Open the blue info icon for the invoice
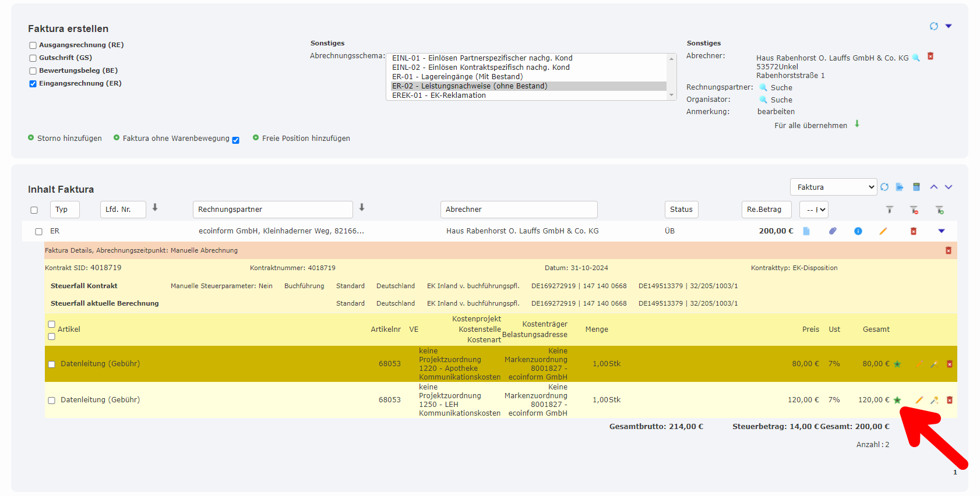Image resolution: width=980 pixels, height=496 pixels. tap(858, 231)
